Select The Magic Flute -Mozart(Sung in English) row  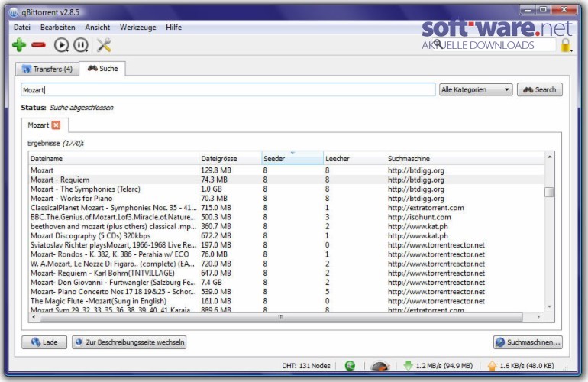(286, 301)
